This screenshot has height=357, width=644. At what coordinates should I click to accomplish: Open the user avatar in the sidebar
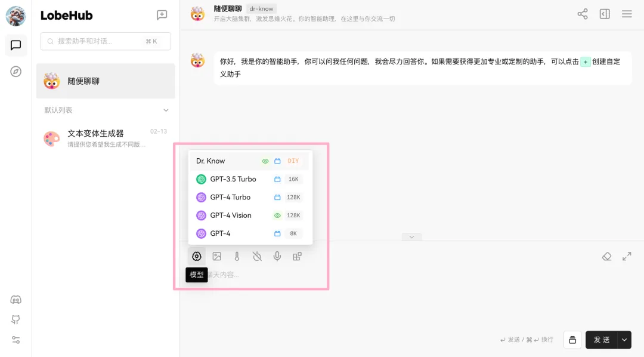coord(16,16)
